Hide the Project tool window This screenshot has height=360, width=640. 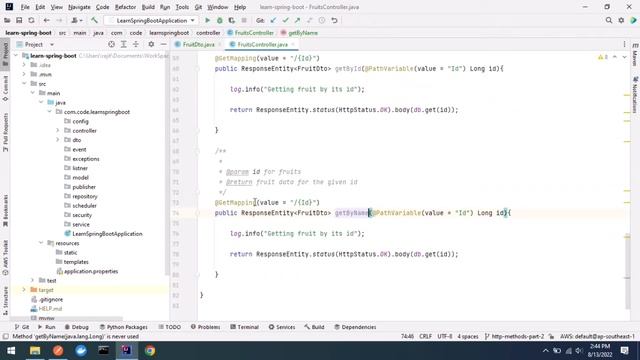click(x=163, y=44)
